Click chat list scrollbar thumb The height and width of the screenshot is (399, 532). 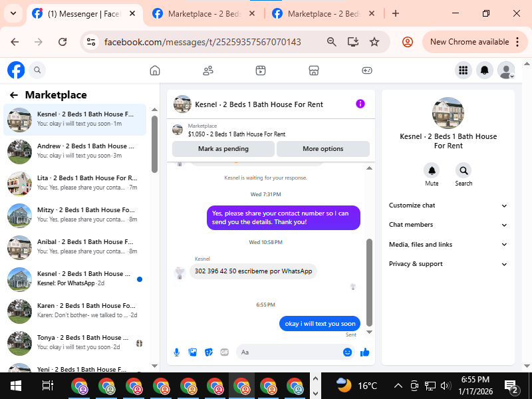(x=154, y=144)
